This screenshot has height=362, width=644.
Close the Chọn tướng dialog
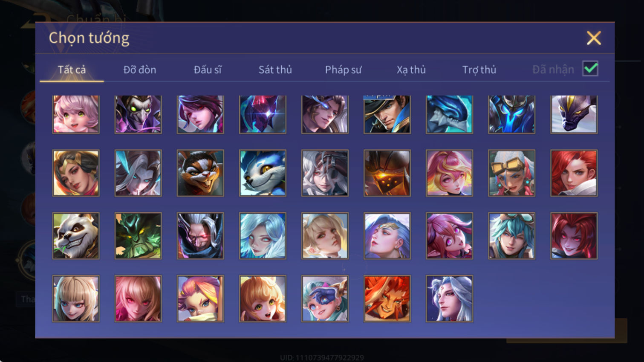[593, 38]
